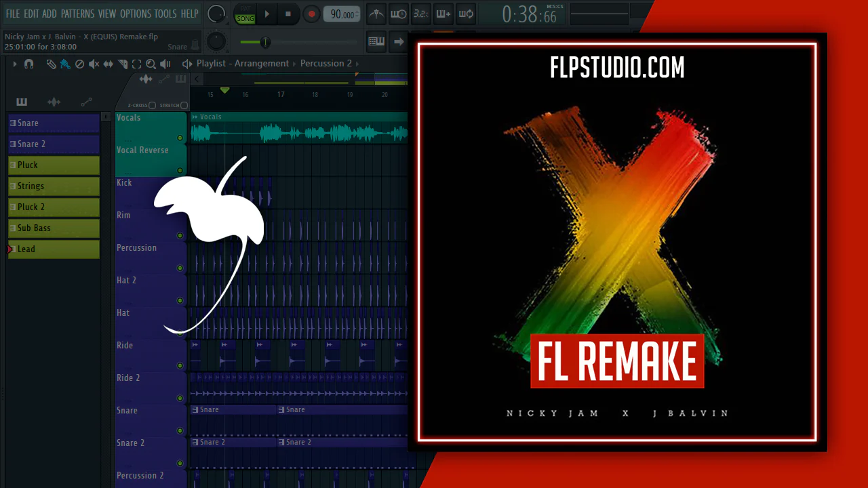The height and width of the screenshot is (488, 868).
Task: Mute the Ride track
Action: point(180,366)
